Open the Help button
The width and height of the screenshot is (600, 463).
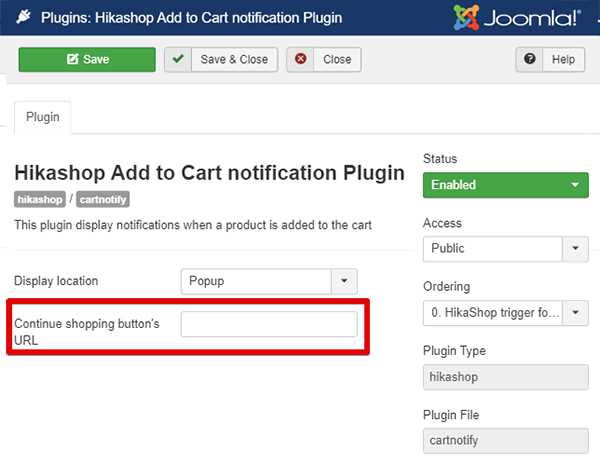tap(550, 59)
